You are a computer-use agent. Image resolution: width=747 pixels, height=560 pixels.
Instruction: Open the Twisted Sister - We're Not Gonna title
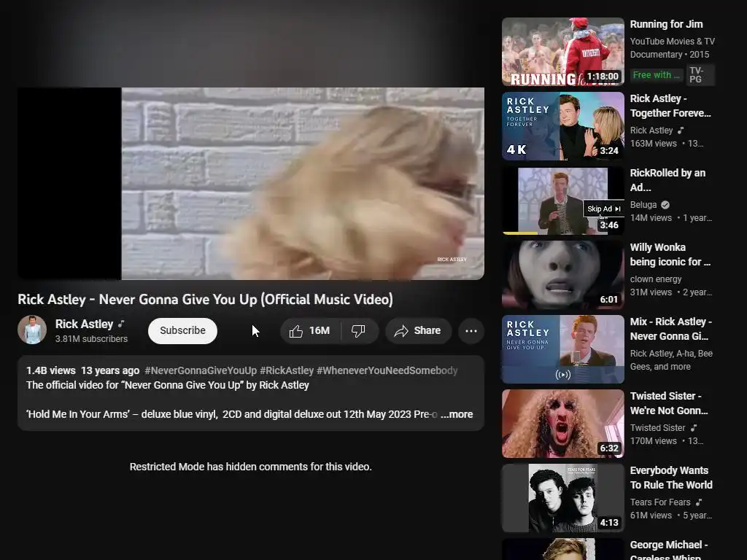669,403
